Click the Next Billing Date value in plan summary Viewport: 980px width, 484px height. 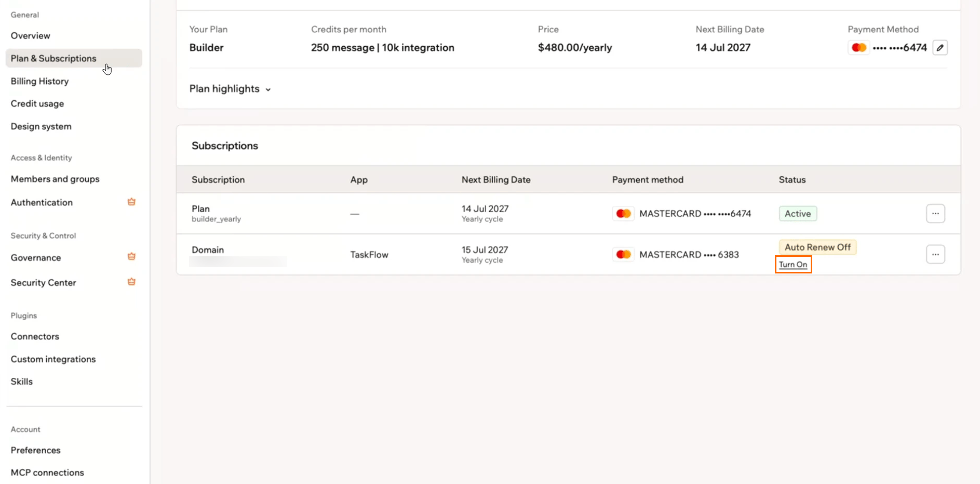[x=723, y=48]
